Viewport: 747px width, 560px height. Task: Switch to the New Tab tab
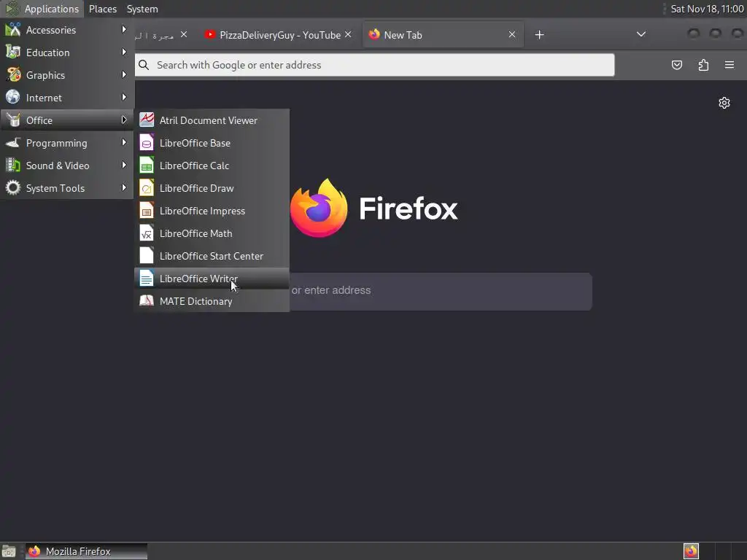443,35
